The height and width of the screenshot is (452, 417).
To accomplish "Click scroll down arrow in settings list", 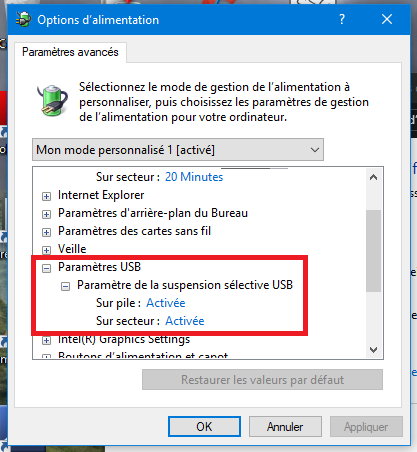I will pyautogui.click(x=373, y=350).
